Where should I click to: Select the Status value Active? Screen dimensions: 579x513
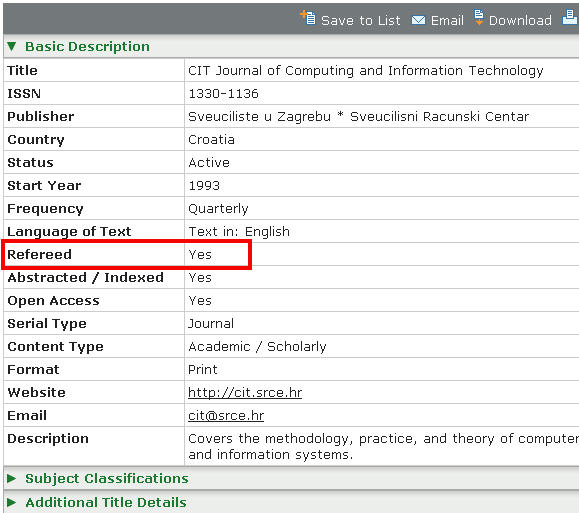[209, 163]
